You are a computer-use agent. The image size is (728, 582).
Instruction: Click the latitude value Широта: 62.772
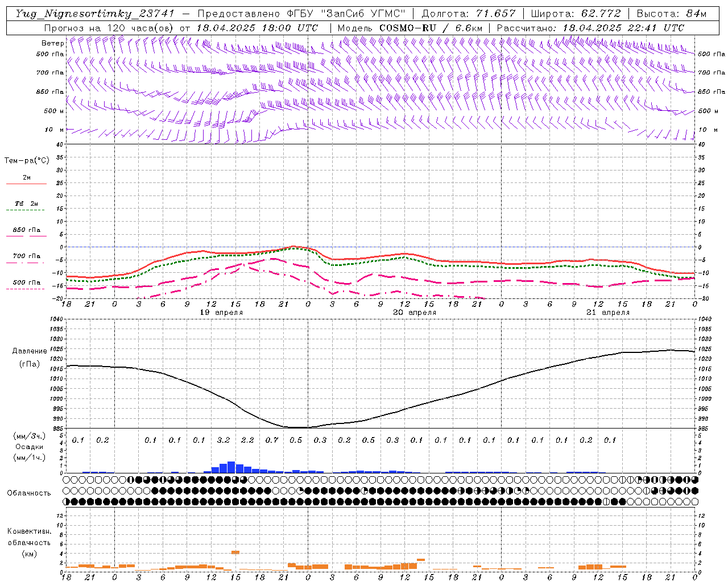[576, 14]
